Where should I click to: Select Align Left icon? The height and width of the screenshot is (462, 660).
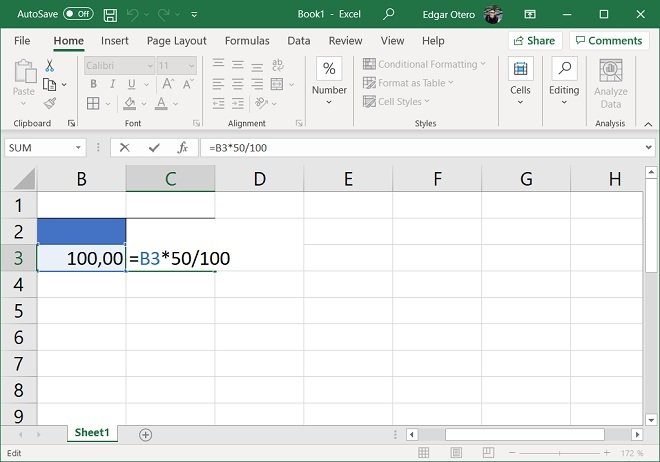coord(218,84)
